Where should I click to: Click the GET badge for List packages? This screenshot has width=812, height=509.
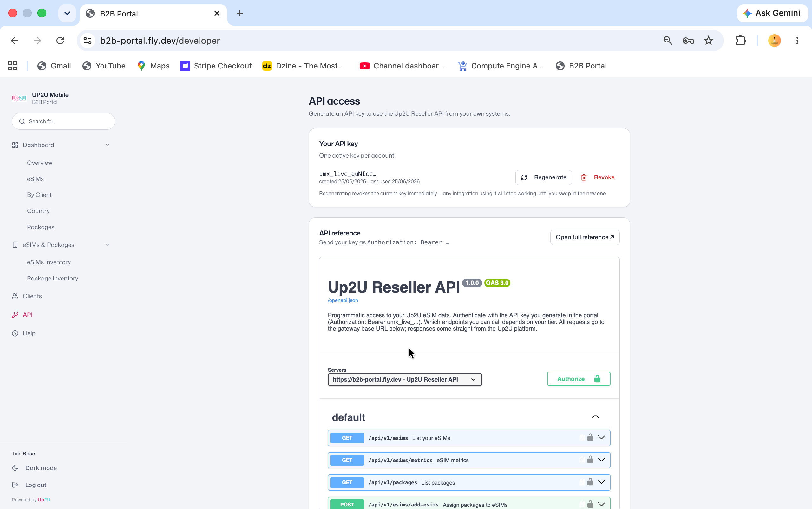click(x=347, y=482)
